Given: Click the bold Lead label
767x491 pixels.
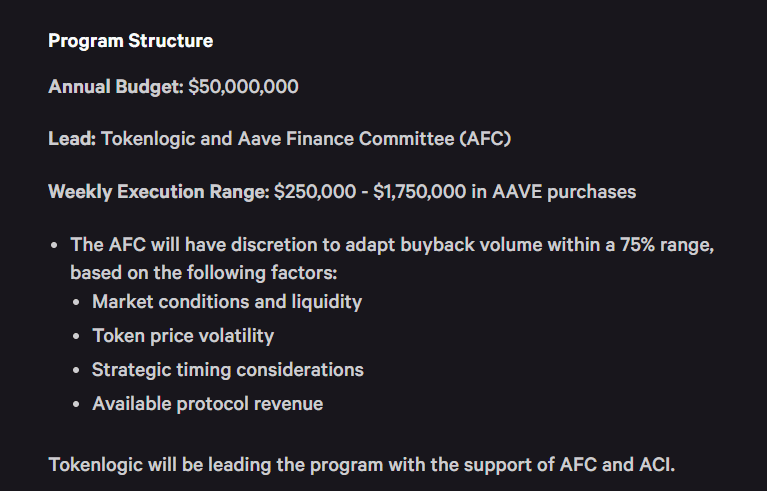Looking at the screenshot, I should tap(72, 139).
